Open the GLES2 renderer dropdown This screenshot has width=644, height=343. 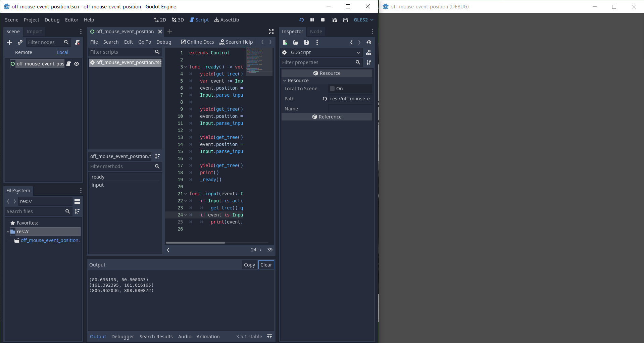pyautogui.click(x=363, y=20)
